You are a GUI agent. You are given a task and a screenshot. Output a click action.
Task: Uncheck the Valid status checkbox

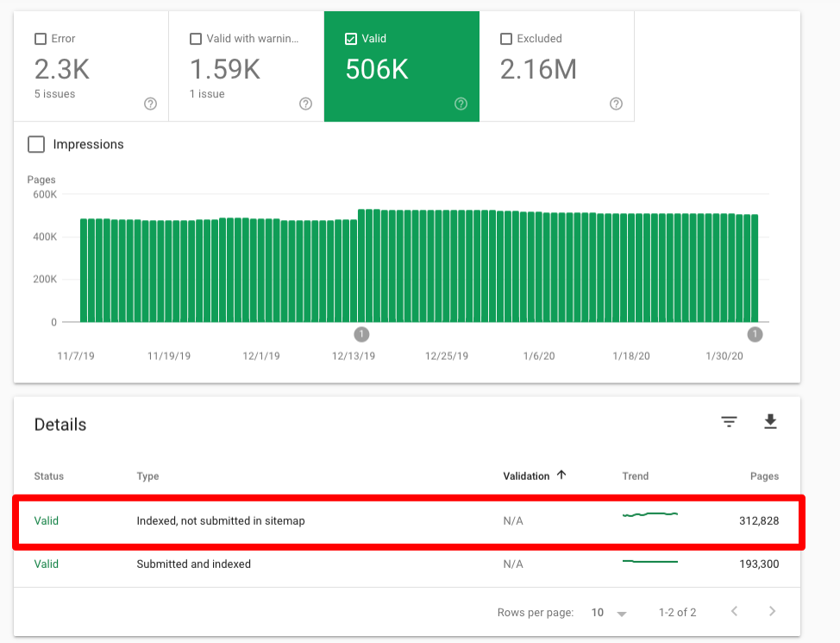tap(351, 39)
